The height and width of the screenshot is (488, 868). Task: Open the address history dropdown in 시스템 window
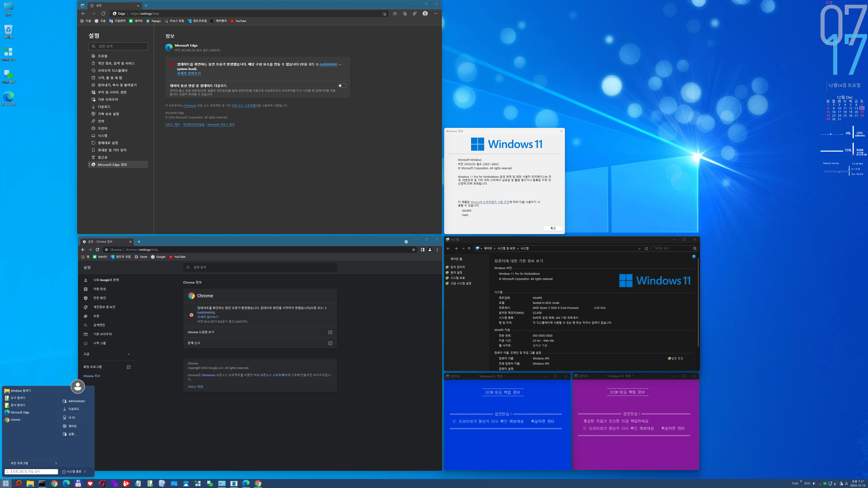coord(639,249)
